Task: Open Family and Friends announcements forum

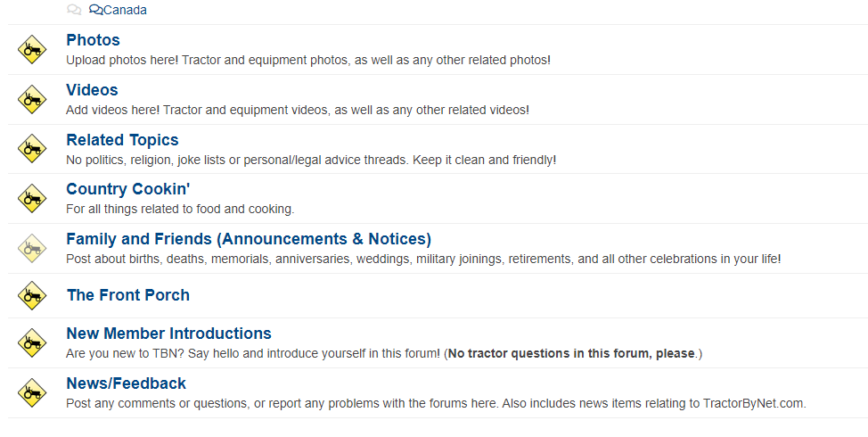Action: pyautogui.click(x=249, y=239)
